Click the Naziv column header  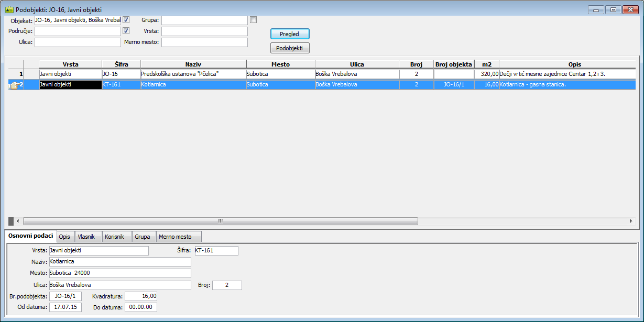(x=193, y=64)
